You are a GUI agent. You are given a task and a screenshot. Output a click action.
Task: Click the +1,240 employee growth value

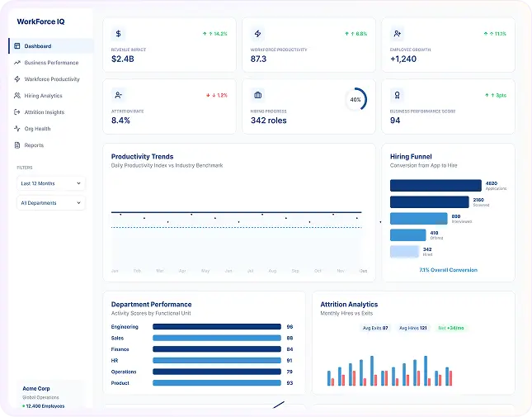pos(403,59)
